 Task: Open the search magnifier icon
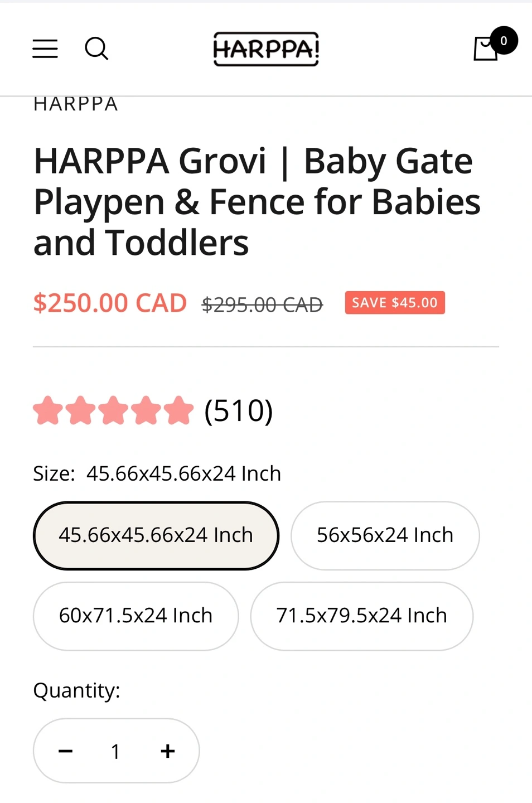96,49
